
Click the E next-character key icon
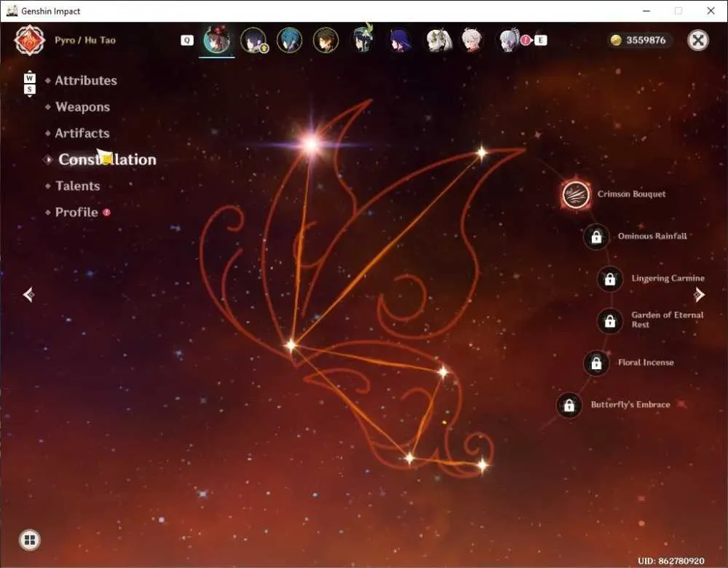click(x=540, y=40)
